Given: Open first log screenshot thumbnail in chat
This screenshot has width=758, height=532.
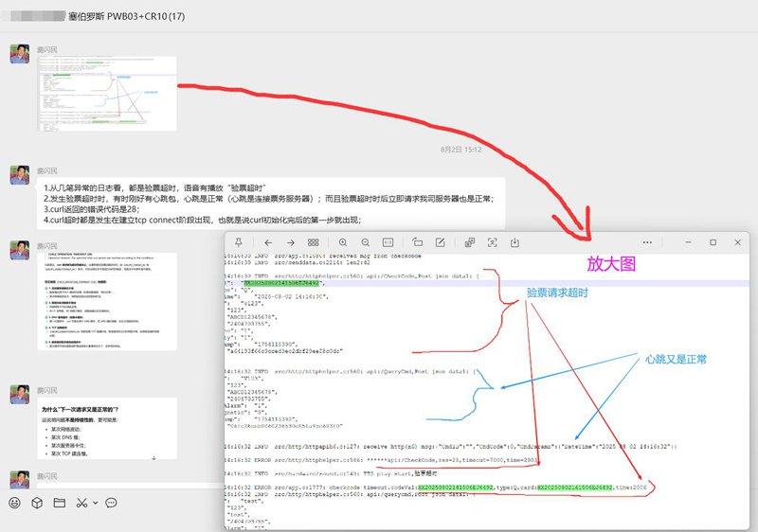Looking at the screenshot, I should pyautogui.click(x=107, y=92).
